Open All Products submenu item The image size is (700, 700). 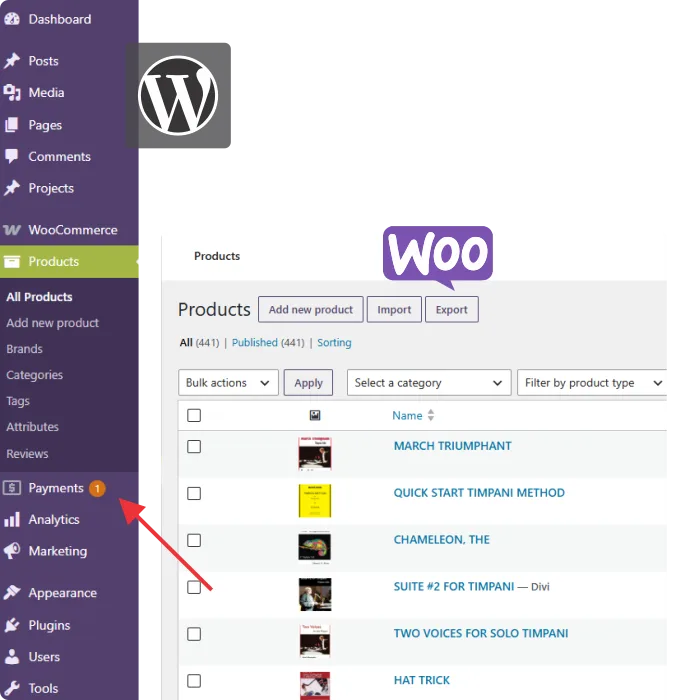39,297
